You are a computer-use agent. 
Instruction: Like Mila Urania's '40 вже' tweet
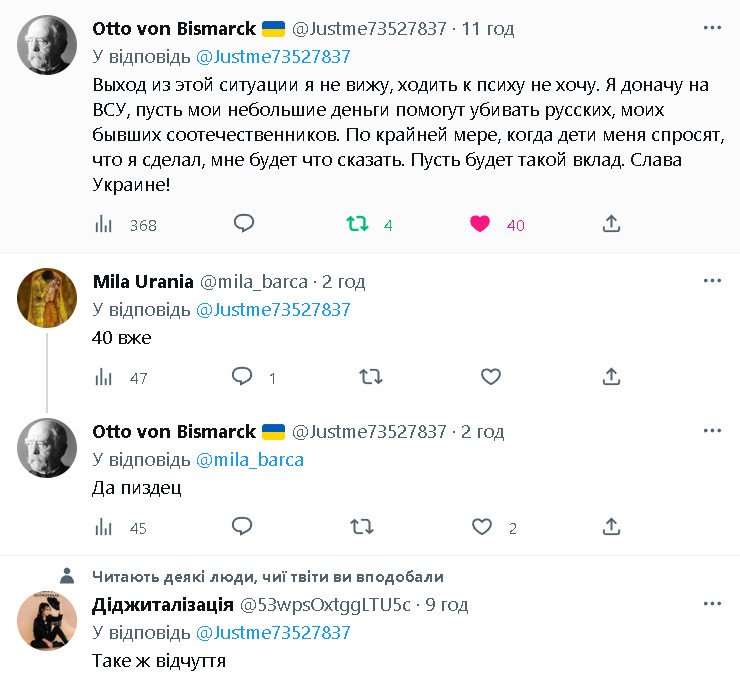(x=490, y=376)
